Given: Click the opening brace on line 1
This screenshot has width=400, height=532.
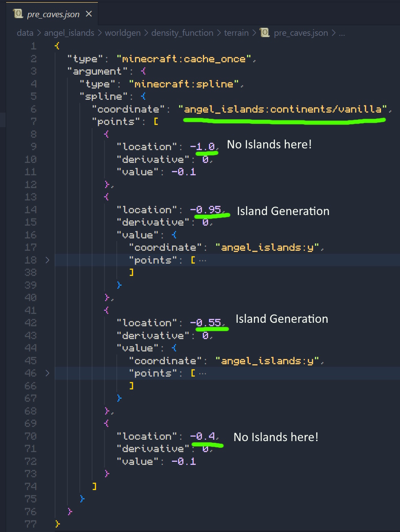Looking at the screenshot, I should click(x=57, y=46).
